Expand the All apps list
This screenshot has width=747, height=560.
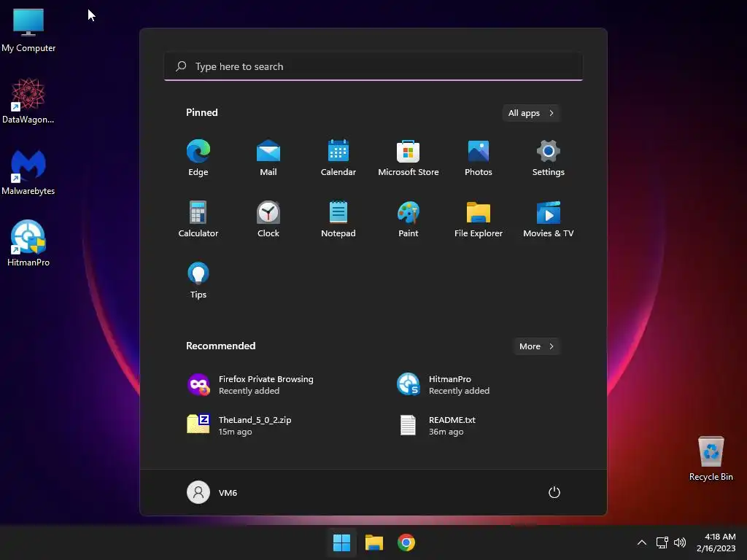click(531, 113)
